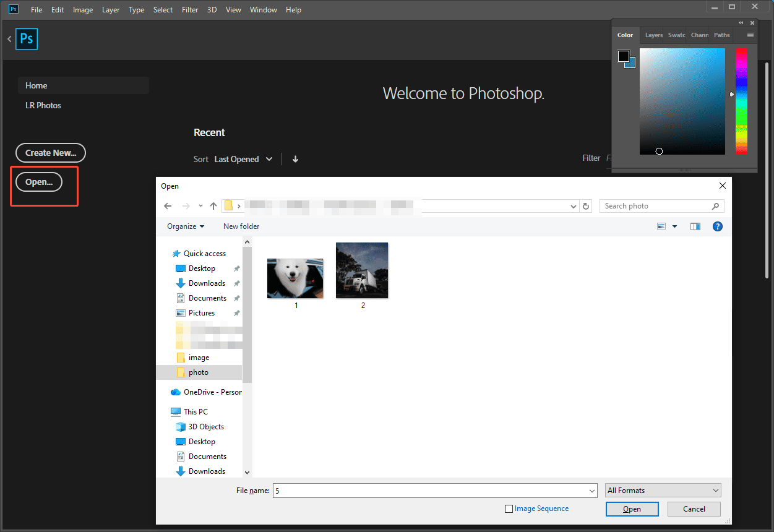Refresh the folder with refresh icon
Image resolution: width=774 pixels, height=532 pixels.
[x=585, y=205]
